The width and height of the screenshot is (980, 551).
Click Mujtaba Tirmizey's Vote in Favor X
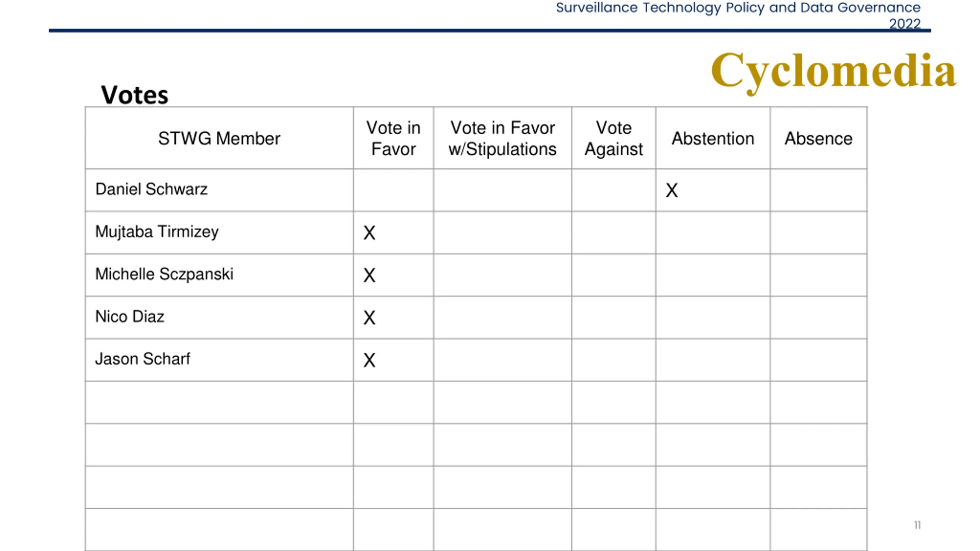(369, 233)
